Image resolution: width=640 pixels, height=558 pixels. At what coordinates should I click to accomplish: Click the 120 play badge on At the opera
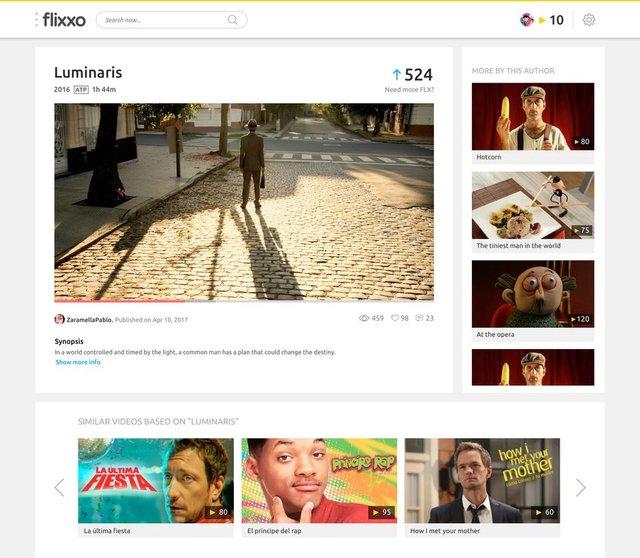[580, 319]
